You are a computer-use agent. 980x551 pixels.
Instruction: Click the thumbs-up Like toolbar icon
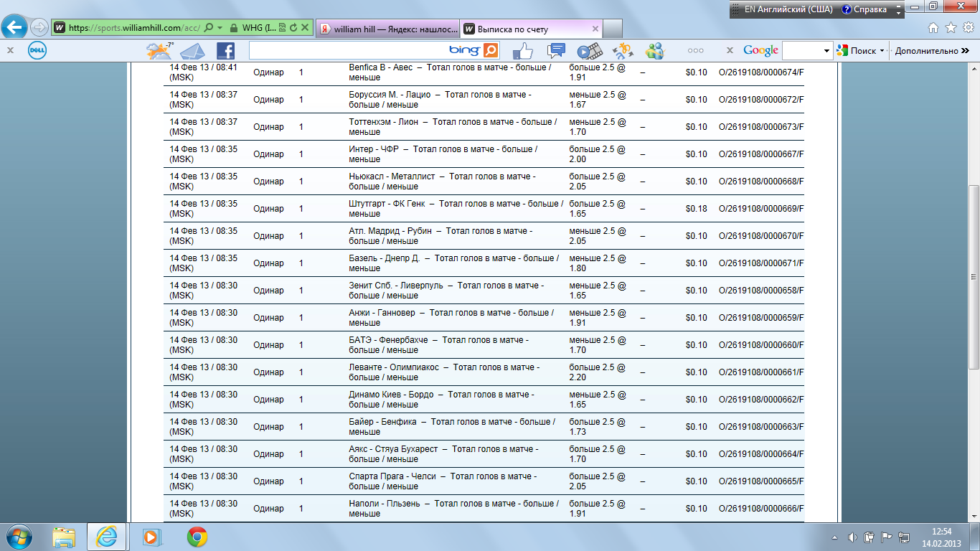[523, 51]
